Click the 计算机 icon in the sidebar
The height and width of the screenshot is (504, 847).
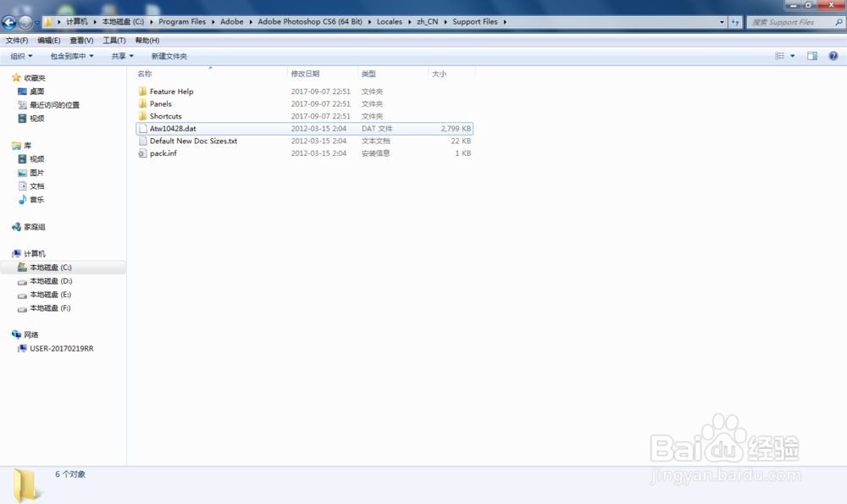pos(16,254)
